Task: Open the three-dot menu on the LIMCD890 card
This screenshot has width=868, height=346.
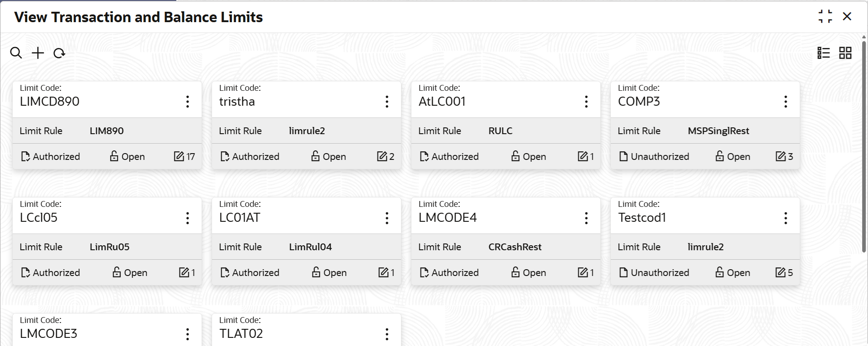Action: [188, 102]
